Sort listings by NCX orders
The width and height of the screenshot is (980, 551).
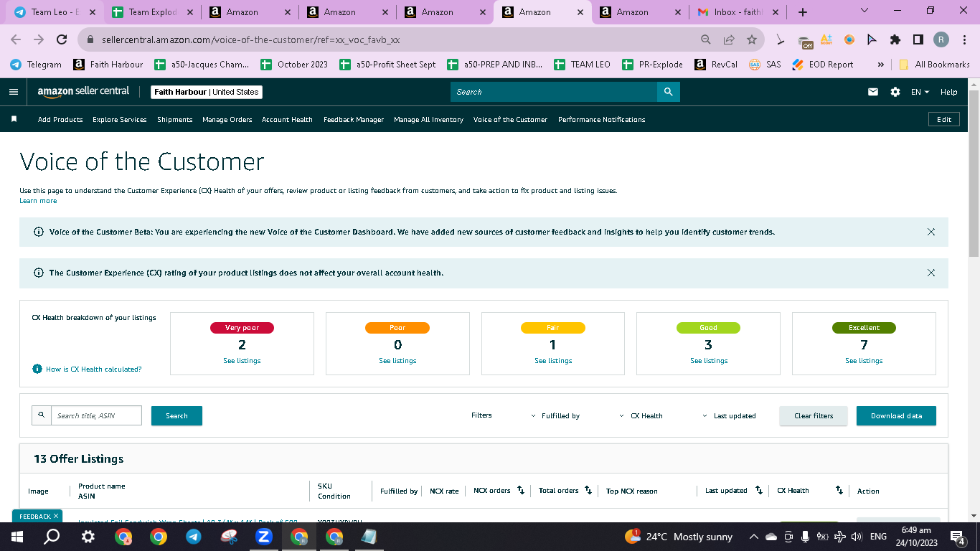pyautogui.click(x=521, y=491)
